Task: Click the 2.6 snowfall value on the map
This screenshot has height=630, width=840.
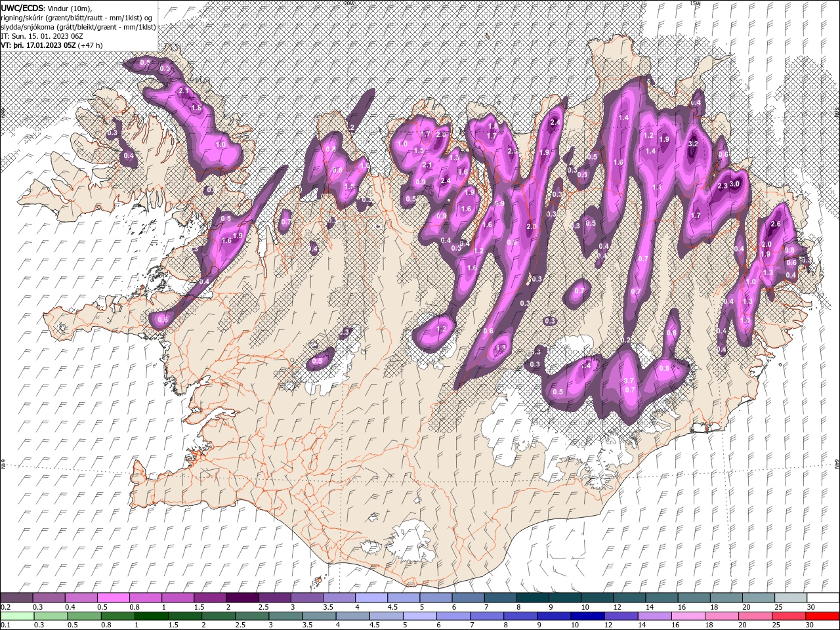Action: coord(776,224)
